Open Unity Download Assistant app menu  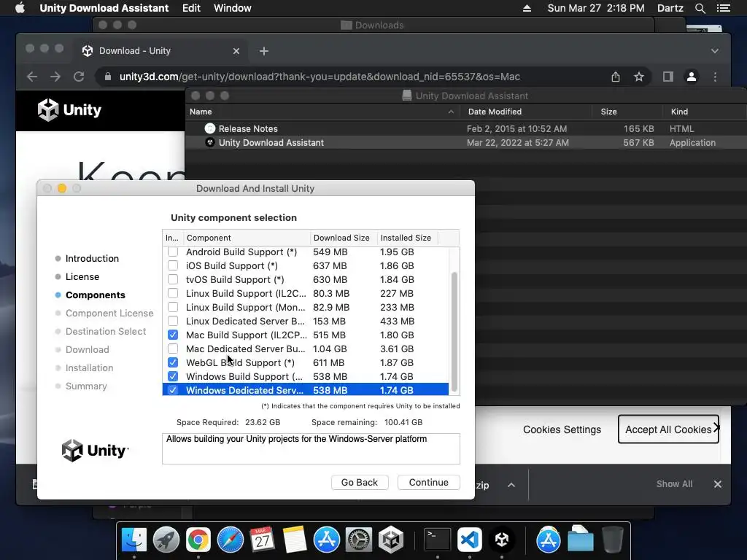pos(104,8)
